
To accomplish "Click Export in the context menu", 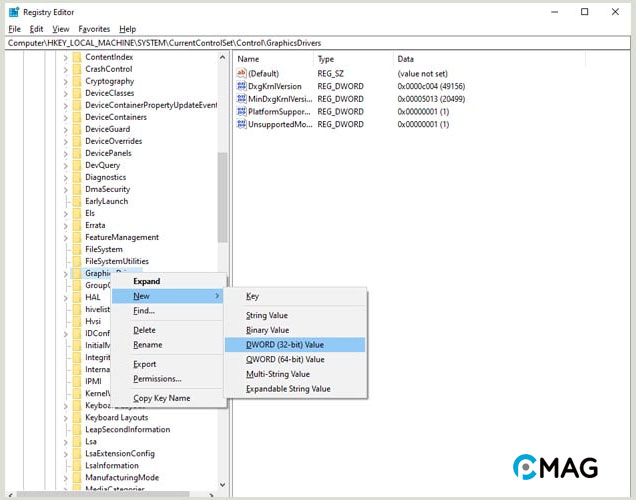I will click(x=168, y=364).
